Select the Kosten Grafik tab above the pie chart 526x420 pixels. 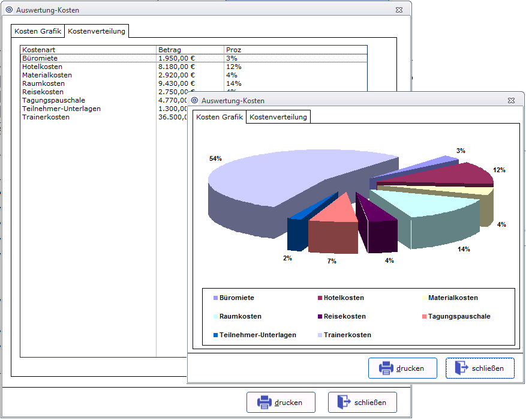[x=220, y=117]
